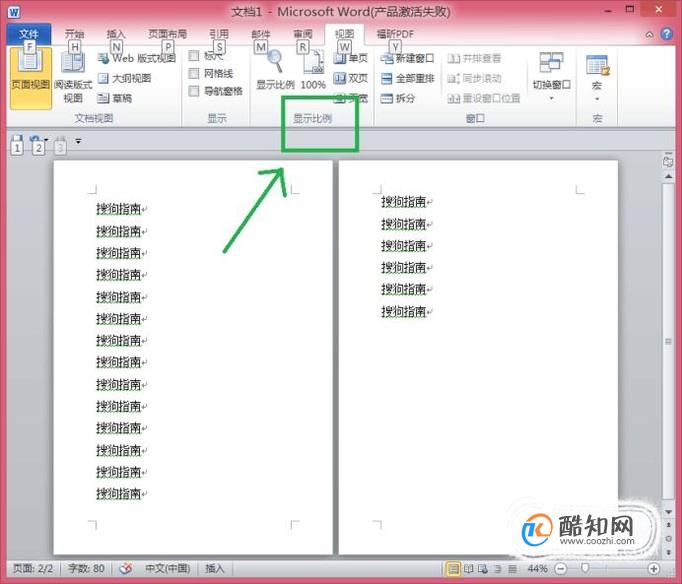This screenshot has width=682, height=584.
Task: Select print layout view icon in status bar
Action: (x=453, y=568)
